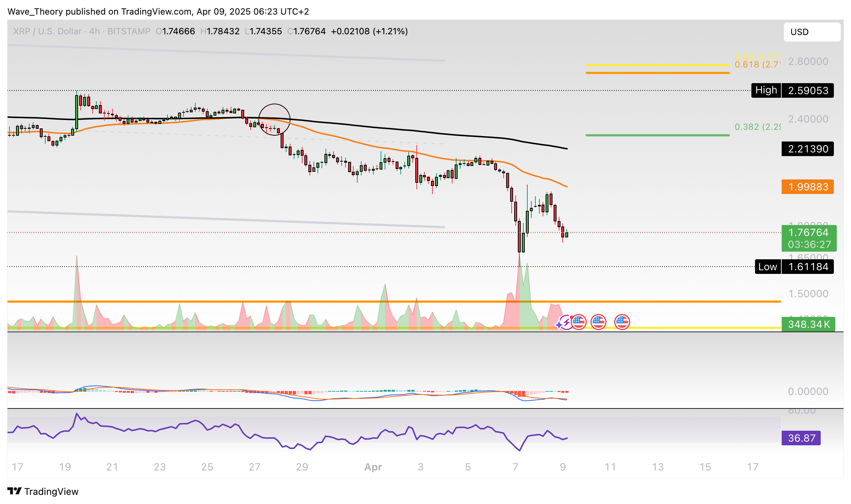851x504 pixels.
Task: Click the rightmost US flag economic event icon
Action: click(622, 322)
